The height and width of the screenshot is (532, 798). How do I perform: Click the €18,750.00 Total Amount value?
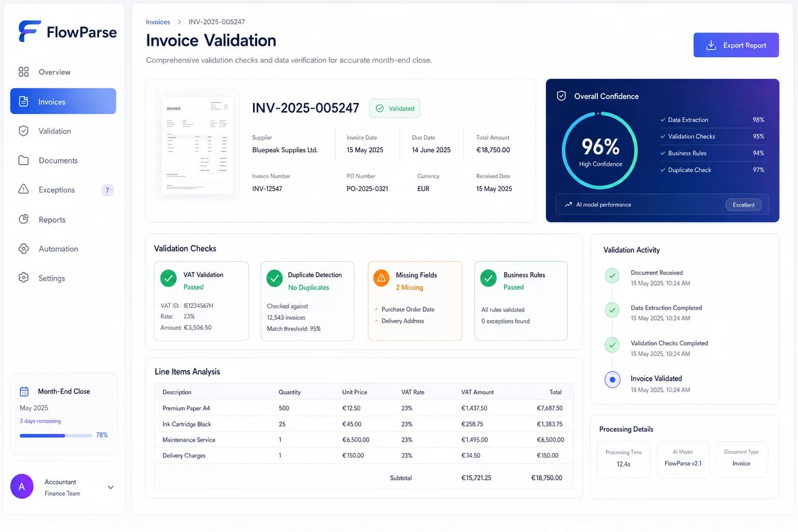point(493,150)
